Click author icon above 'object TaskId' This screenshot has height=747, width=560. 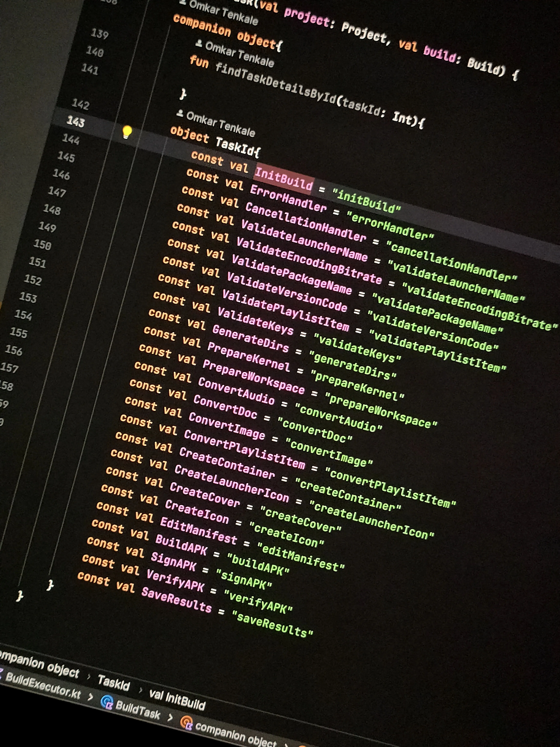click(x=180, y=113)
